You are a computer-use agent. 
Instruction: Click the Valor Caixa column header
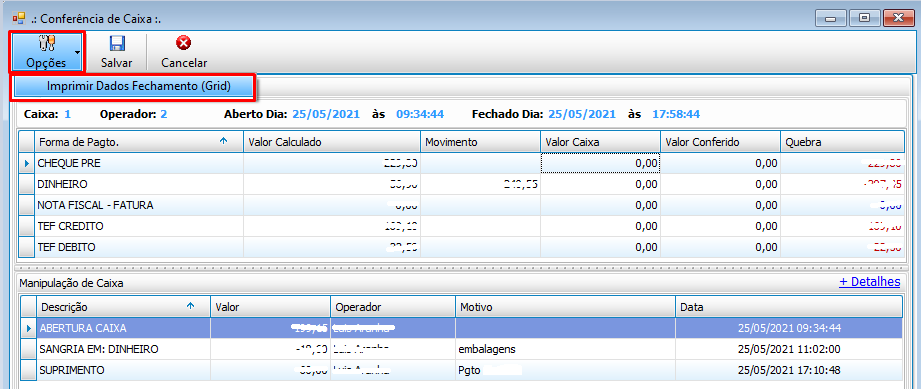[600, 142]
